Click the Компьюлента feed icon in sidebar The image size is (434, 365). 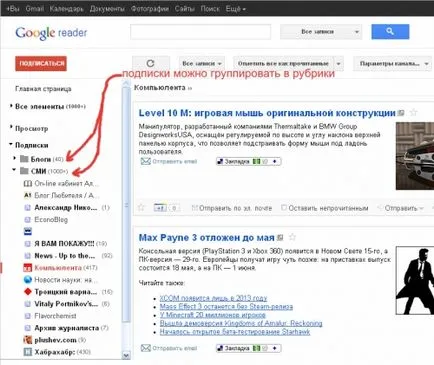pyautogui.click(x=28, y=268)
